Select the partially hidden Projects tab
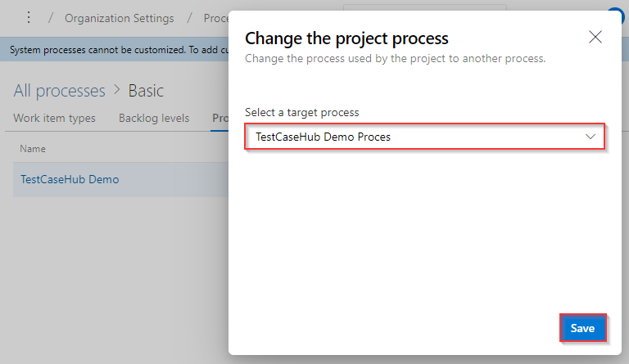The width and height of the screenshot is (629, 364). point(219,118)
